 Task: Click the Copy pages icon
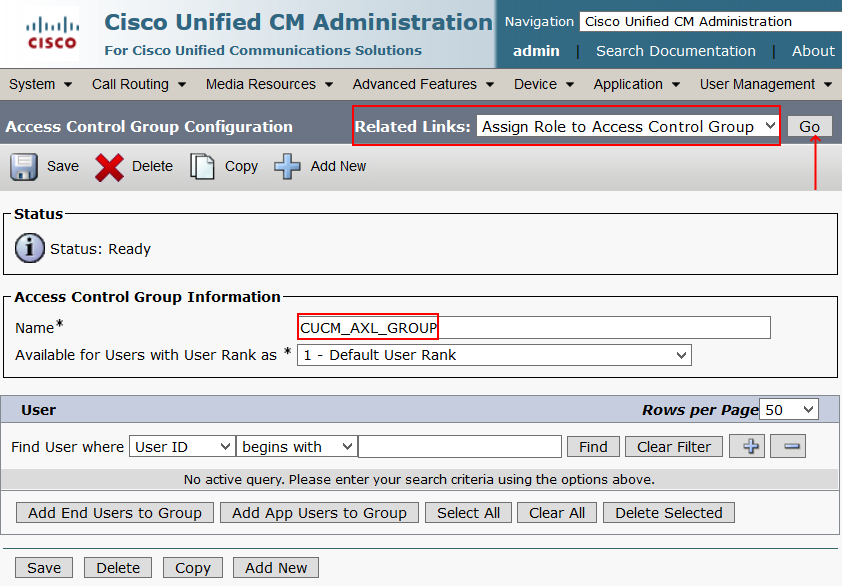(202, 167)
